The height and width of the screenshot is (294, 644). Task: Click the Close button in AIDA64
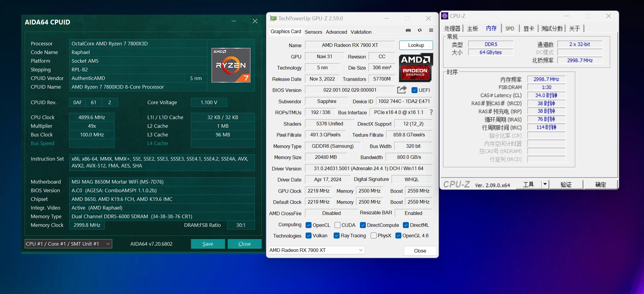tap(244, 244)
